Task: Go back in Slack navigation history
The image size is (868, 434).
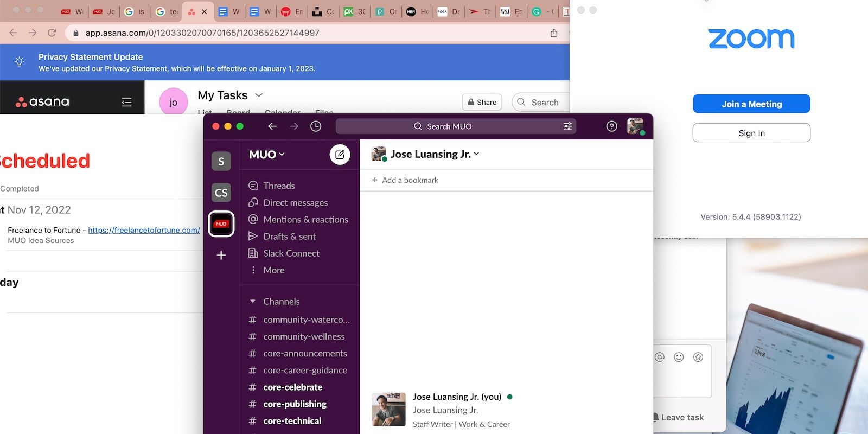Action: click(x=272, y=126)
